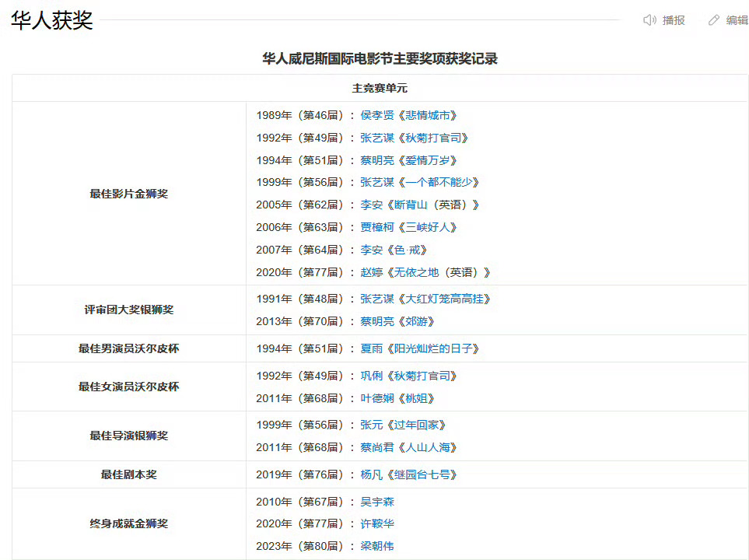Click the 主竞赛单元 header cell

pos(380,88)
